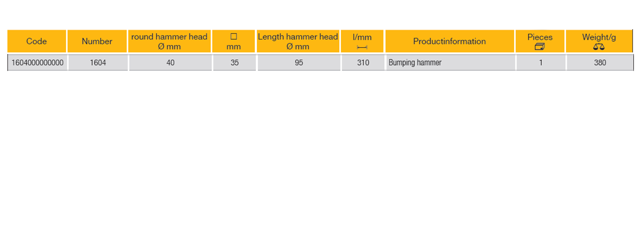
Task: Click the length value 310
Action: pyautogui.click(x=363, y=62)
